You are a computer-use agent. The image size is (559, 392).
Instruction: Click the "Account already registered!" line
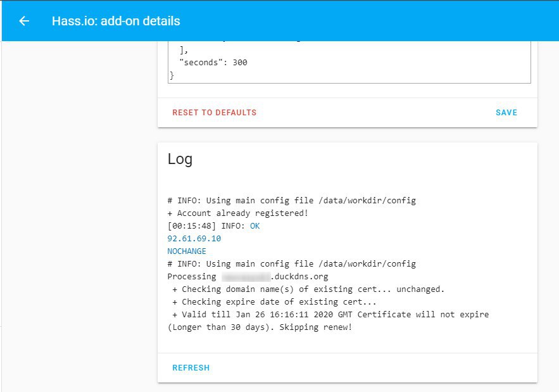pyautogui.click(x=238, y=213)
